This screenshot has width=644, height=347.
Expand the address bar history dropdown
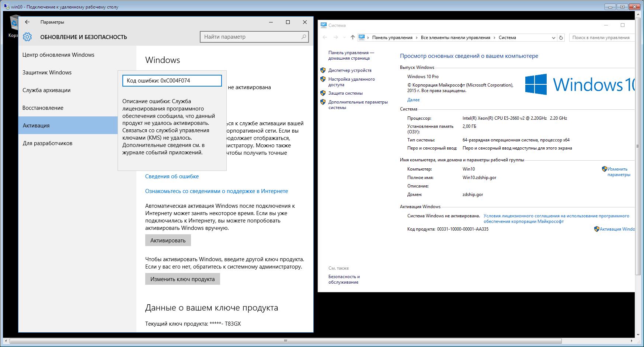[553, 38]
